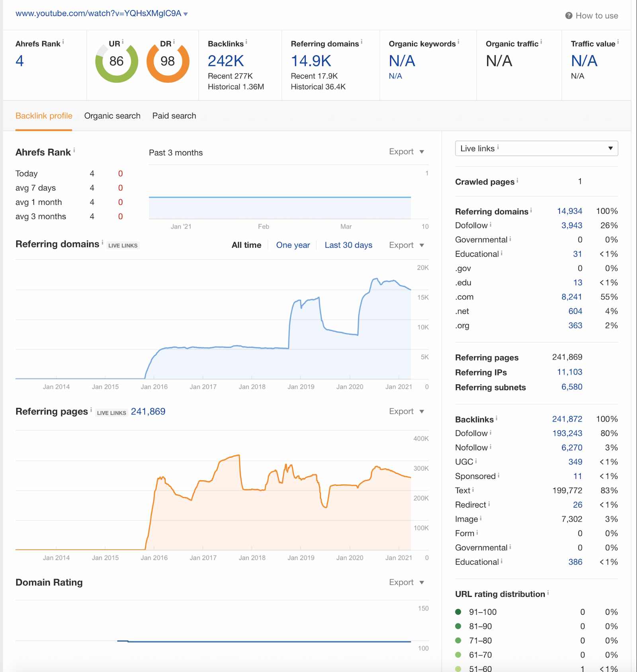Expand the URL dropdown arrow at top
This screenshot has width=637, height=672.
tap(186, 14)
